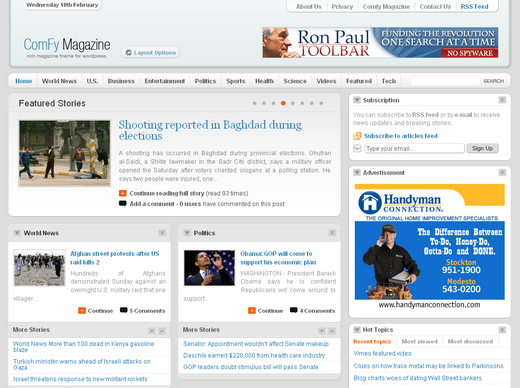The height and width of the screenshot is (388, 520).
Task: Click Obama story thumbnail
Action: point(209,268)
